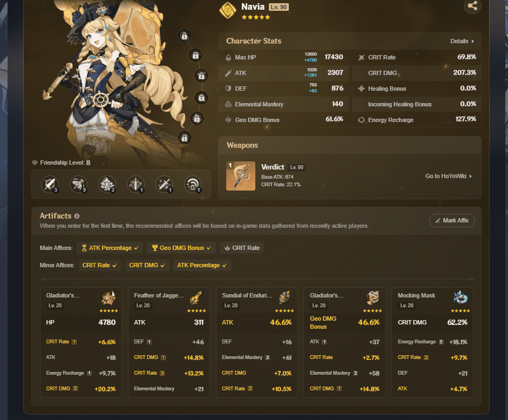Open the elemental skill talent icon level 9
This screenshot has height=420, width=508.
tap(78, 185)
